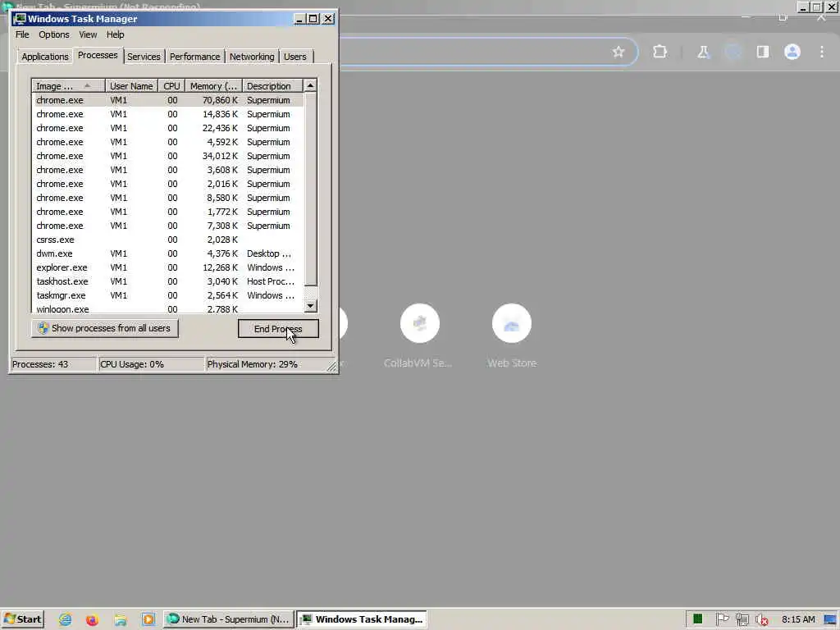
Task: Switch to the Performance tab
Action: (194, 57)
